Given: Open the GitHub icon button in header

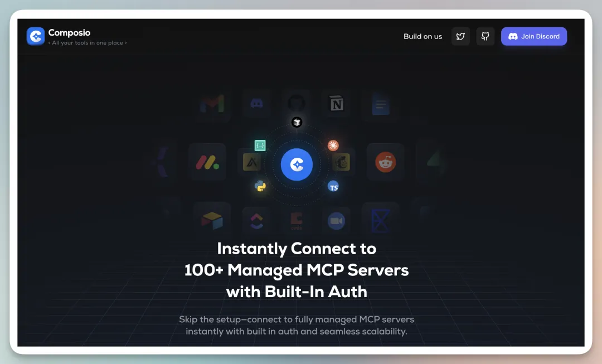Looking at the screenshot, I should (486, 36).
